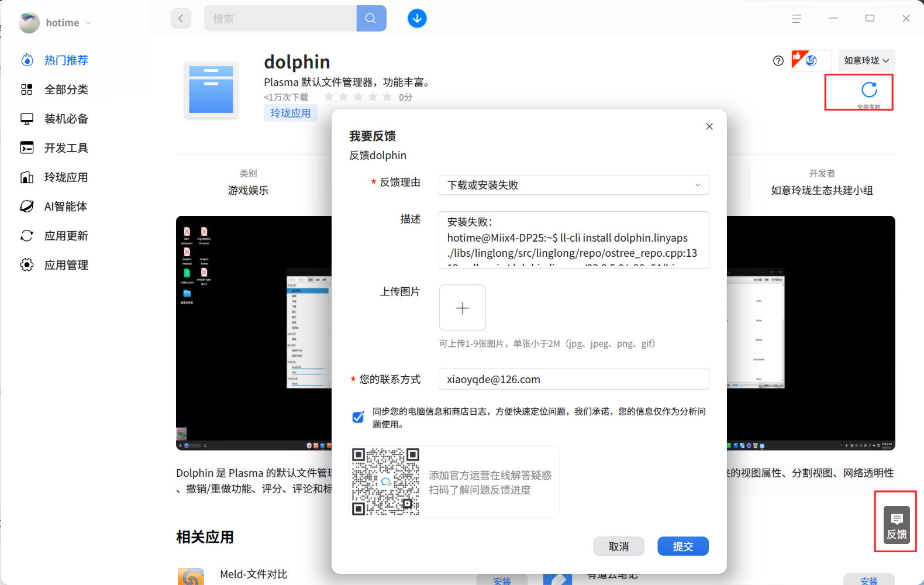
Task: Click the 游戏娱乐 category value
Action: coord(249,191)
